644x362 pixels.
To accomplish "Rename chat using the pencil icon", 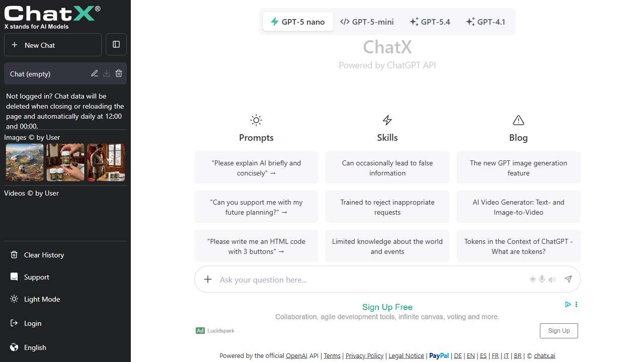I will pyautogui.click(x=94, y=73).
